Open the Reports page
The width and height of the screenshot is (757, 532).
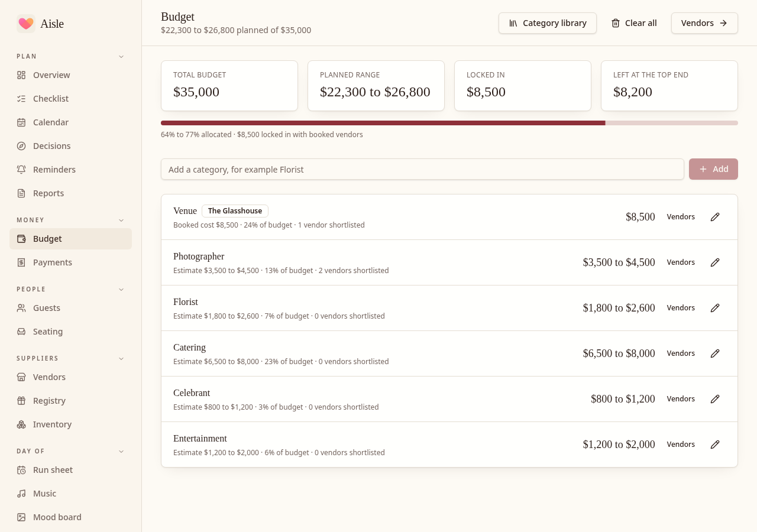click(x=70, y=193)
